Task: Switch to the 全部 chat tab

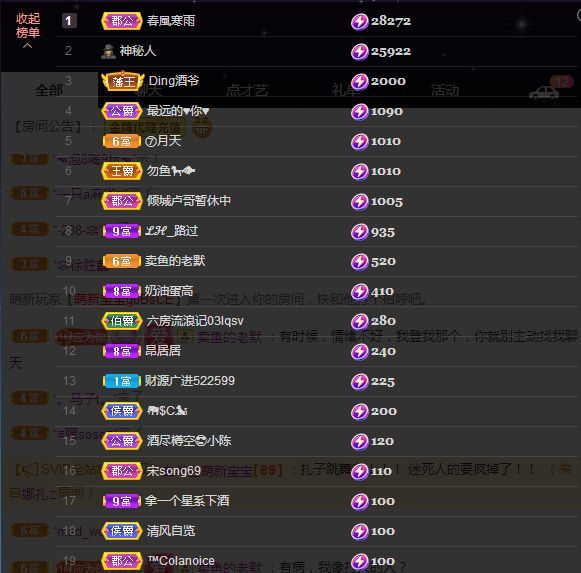Action: 49,90
